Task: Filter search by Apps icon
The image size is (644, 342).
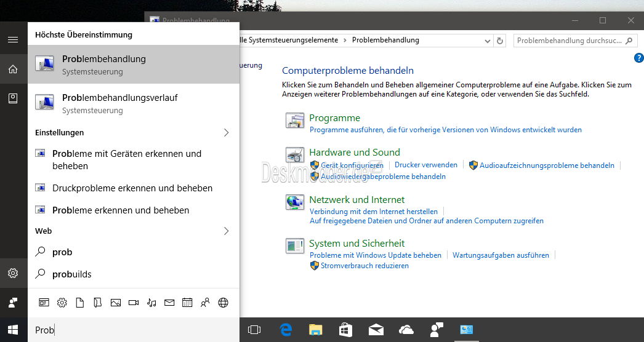Action: (44, 303)
